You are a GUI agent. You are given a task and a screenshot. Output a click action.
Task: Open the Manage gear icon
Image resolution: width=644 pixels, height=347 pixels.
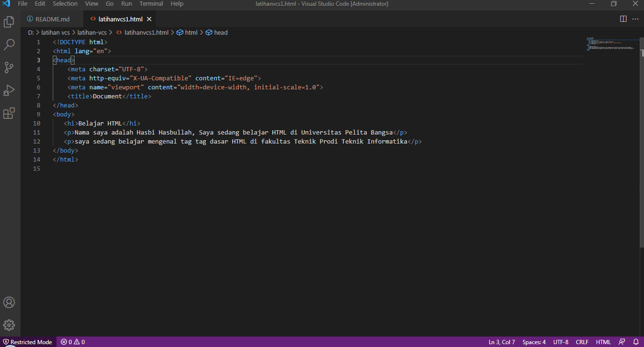point(9,325)
